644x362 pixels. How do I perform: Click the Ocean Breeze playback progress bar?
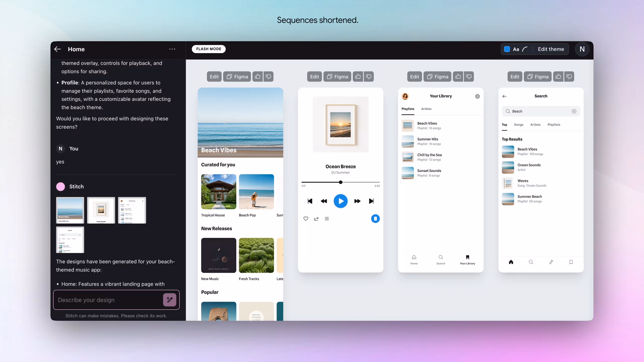click(341, 182)
